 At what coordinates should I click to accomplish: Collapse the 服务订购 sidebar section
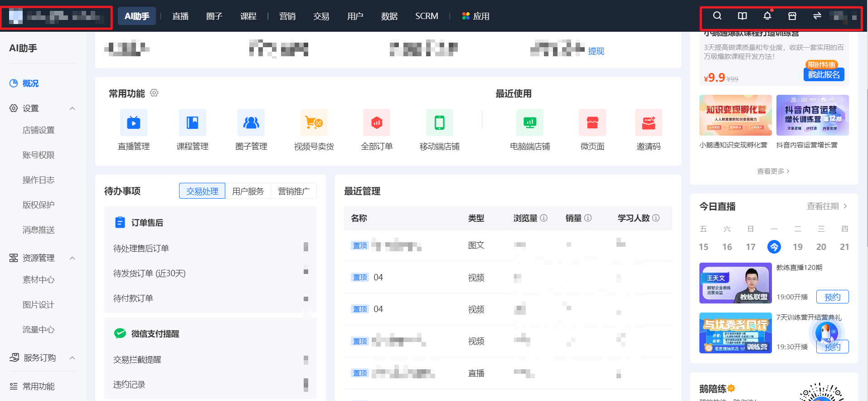tap(73, 358)
